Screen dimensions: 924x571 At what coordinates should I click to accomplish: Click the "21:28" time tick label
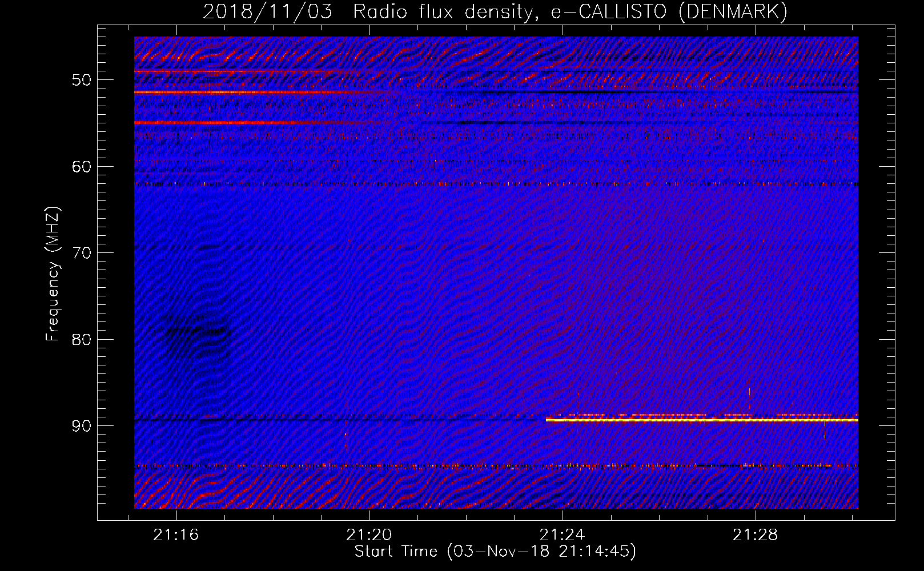(755, 535)
